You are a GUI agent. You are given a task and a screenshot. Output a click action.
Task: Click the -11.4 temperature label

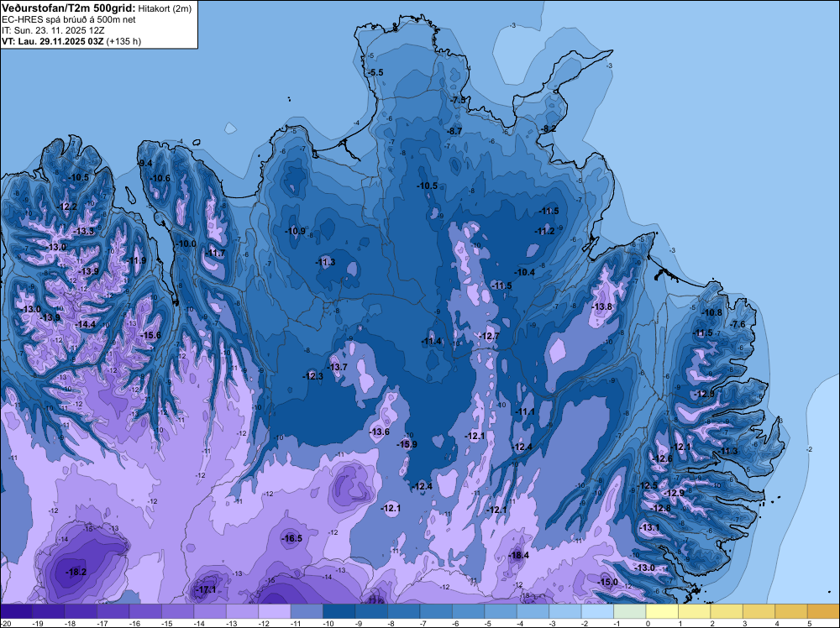[x=431, y=341]
